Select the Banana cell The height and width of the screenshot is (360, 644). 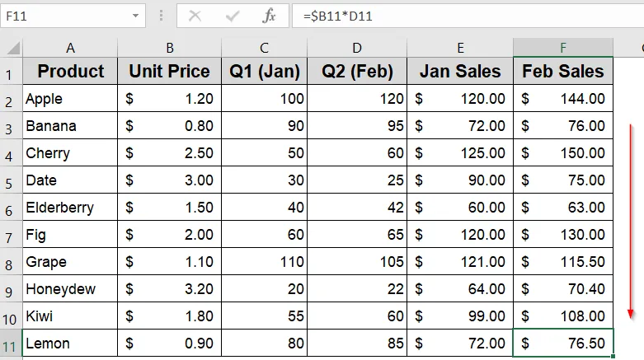70,125
